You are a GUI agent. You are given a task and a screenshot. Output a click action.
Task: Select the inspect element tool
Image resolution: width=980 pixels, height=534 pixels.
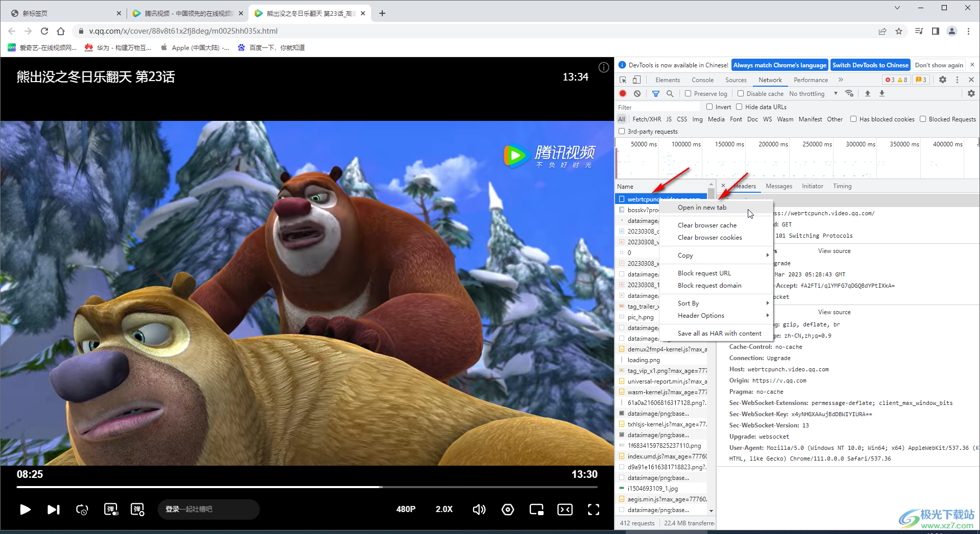click(623, 80)
